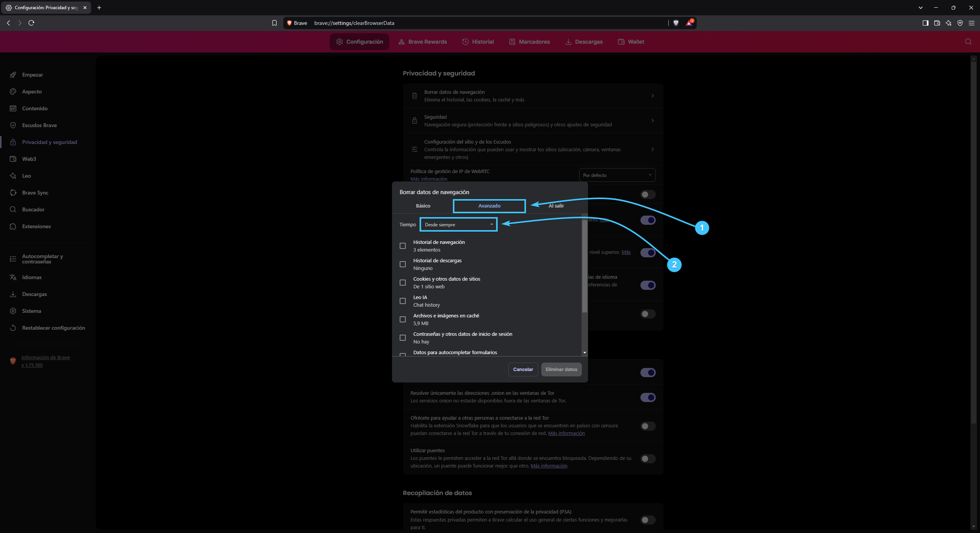
Task: Open Brave Rewards triangle icon in address bar
Action: click(x=689, y=23)
